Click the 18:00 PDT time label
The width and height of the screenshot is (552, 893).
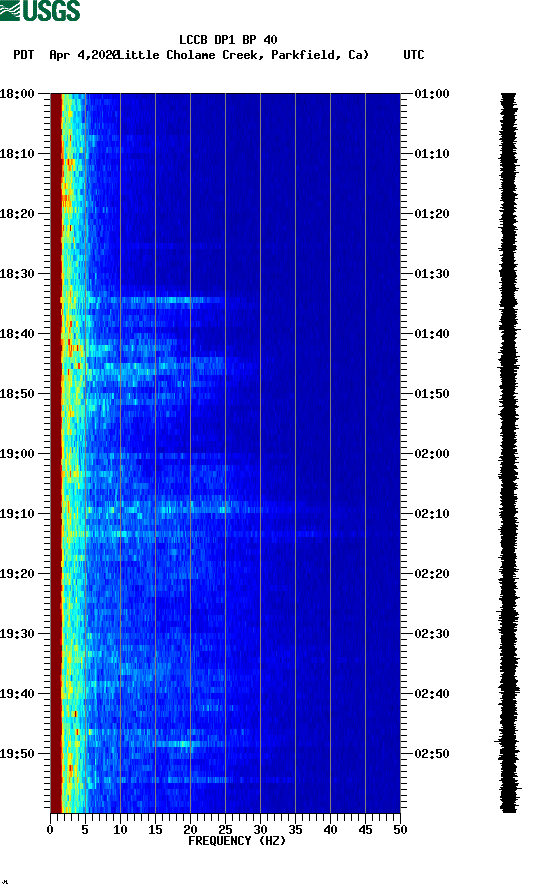pos(17,93)
